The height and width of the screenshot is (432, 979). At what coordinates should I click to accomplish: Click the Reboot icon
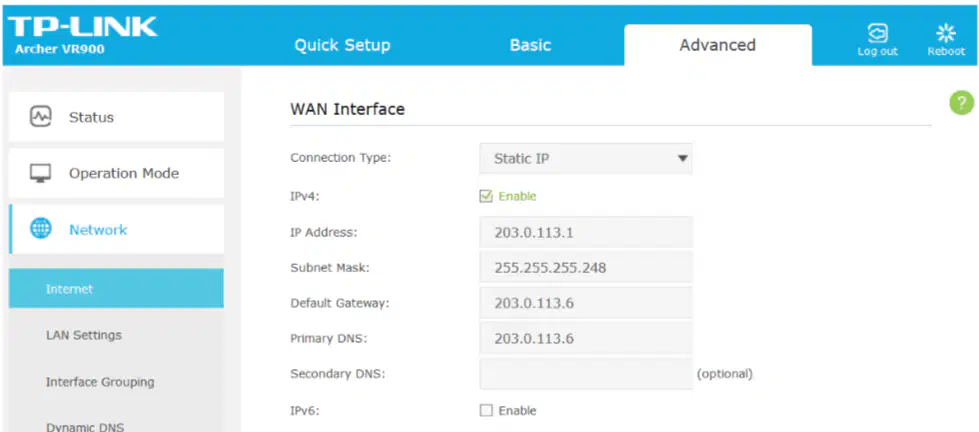[x=946, y=33]
